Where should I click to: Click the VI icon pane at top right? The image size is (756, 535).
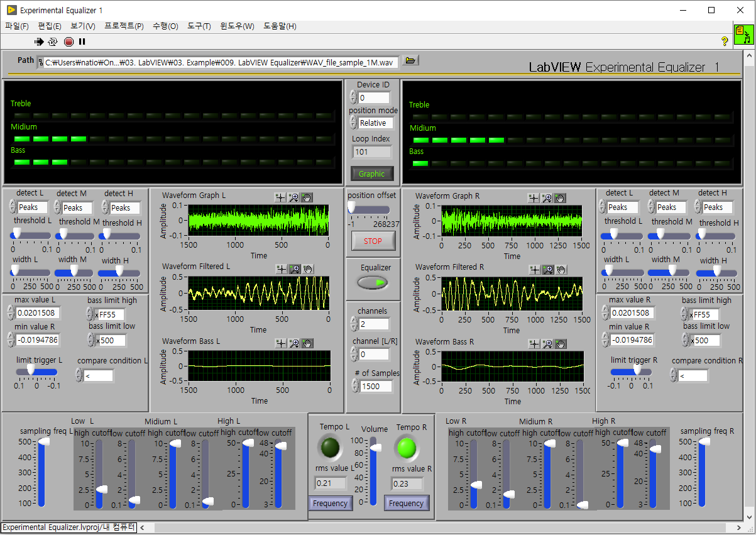(743, 35)
